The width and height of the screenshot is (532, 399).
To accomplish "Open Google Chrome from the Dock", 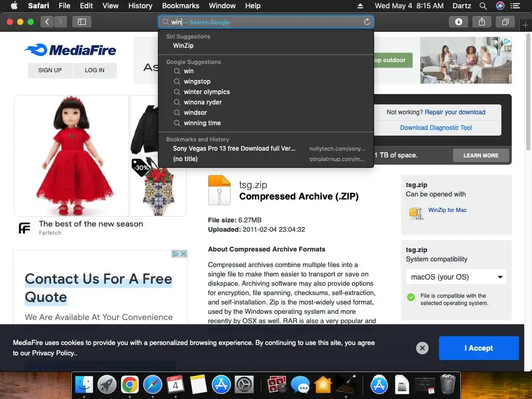I will point(129,385).
